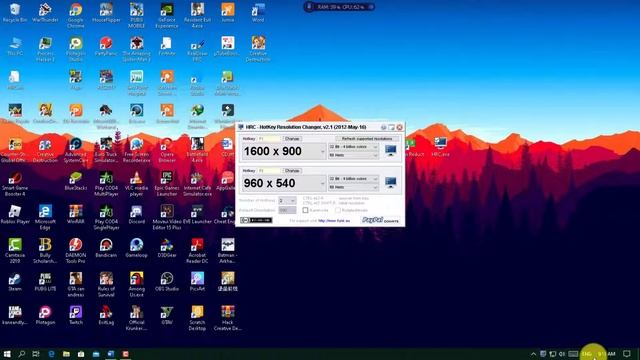Viewport: 640px width, 360px height.
Task: Toggle the second checkbox in HRC's bottom row
Action: 338,210
